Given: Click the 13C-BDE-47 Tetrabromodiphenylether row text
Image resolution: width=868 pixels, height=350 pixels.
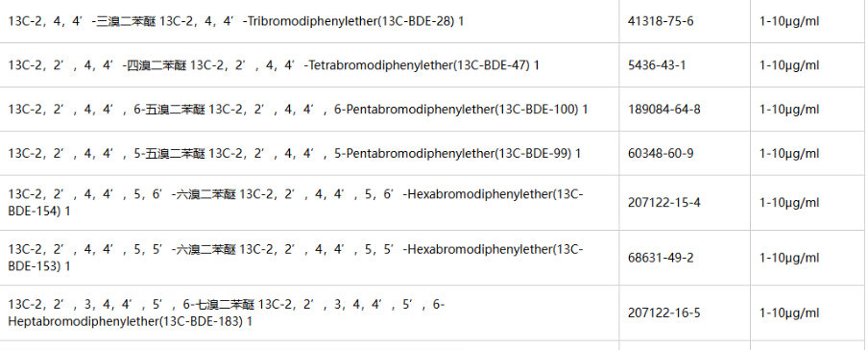Looking at the screenshot, I should click(x=274, y=65).
